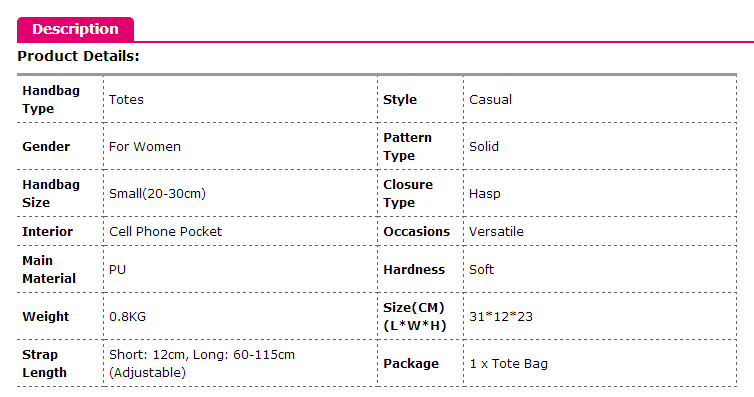Screen dimensions: 754x397
Task: Select the Hasp closure value
Action: 485,194
